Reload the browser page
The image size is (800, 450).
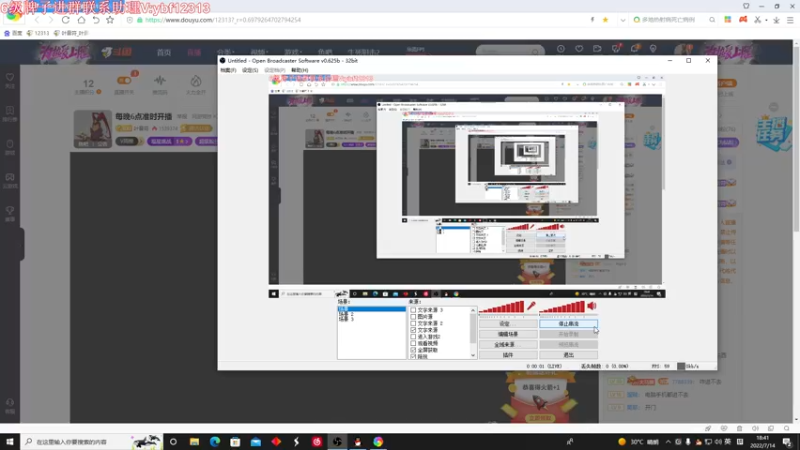coord(65,20)
